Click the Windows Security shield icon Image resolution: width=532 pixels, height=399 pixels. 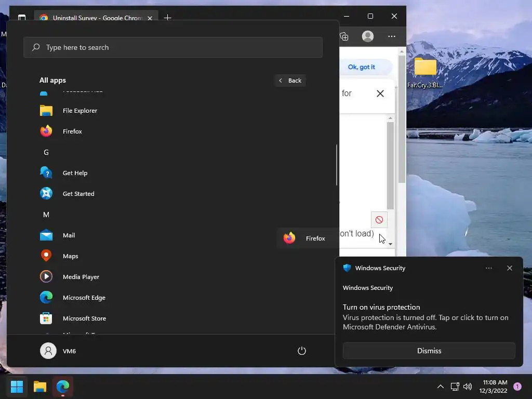pyautogui.click(x=347, y=268)
